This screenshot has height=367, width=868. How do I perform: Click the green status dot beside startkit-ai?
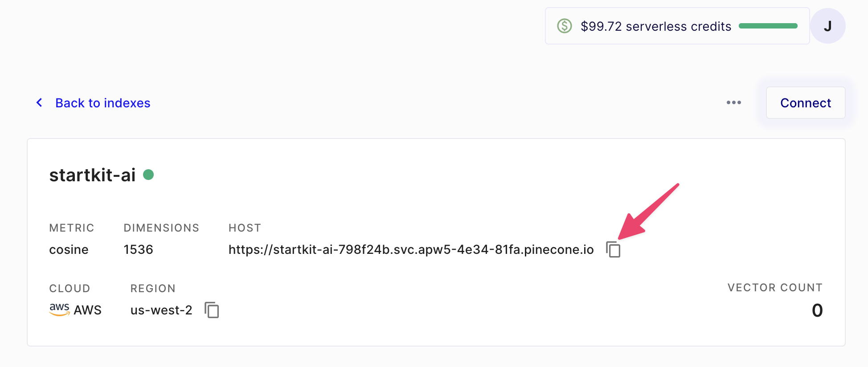coord(148,175)
